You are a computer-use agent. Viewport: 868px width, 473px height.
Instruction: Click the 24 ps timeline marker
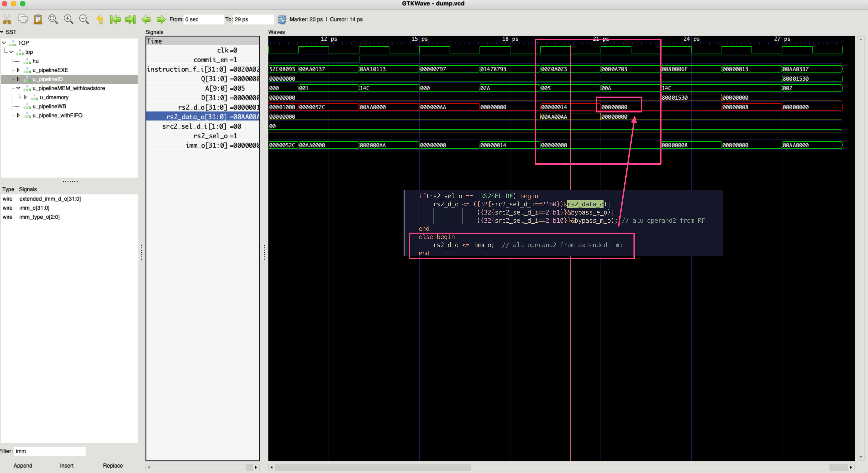pyautogui.click(x=691, y=39)
